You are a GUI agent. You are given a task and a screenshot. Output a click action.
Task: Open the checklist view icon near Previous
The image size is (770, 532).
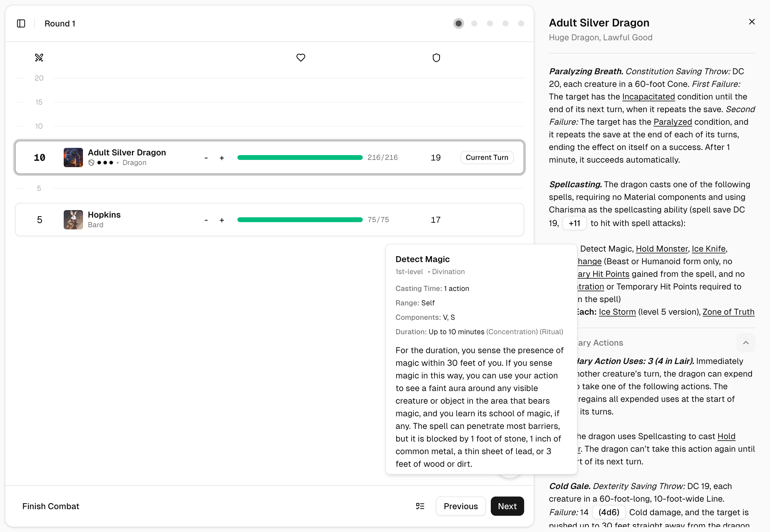420,506
